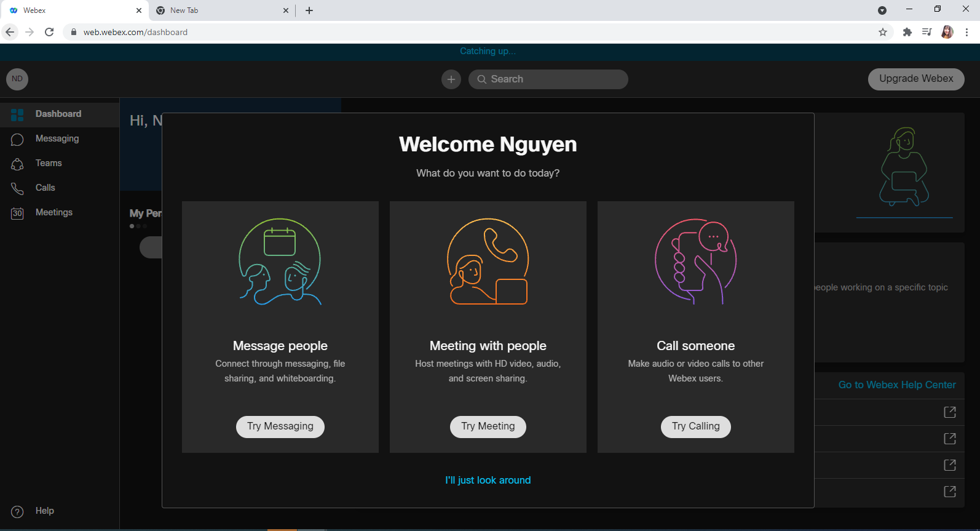Click the Meeting with people illustration
The width and height of the screenshot is (980, 531).
coord(488,262)
